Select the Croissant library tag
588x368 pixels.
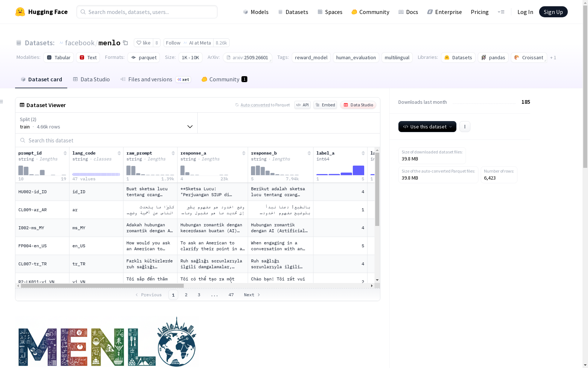click(x=529, y=57)
